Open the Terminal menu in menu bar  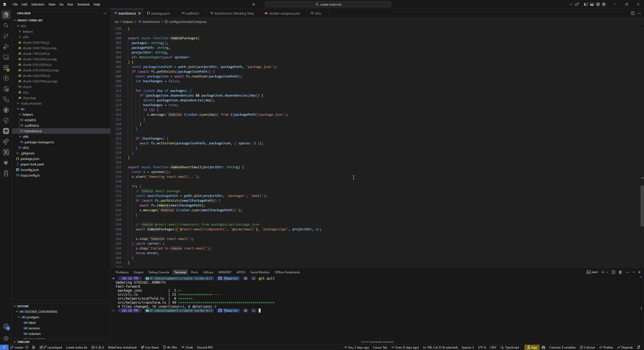click(x=83, y=4)
